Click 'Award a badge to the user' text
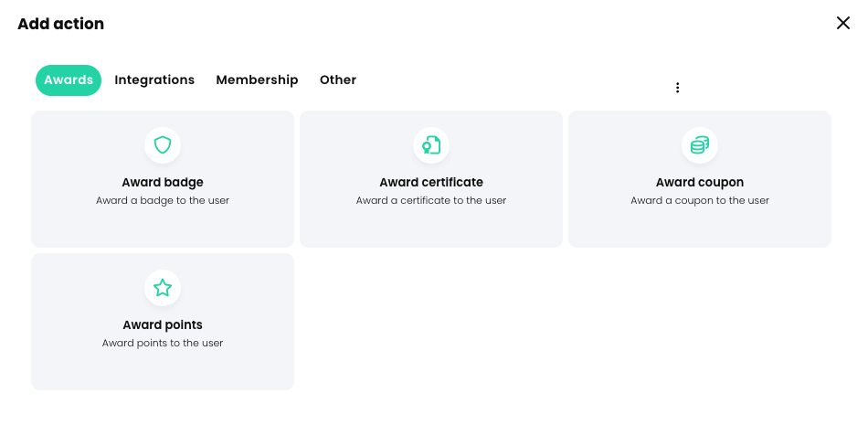868x425 pixels. pos(163,200)
